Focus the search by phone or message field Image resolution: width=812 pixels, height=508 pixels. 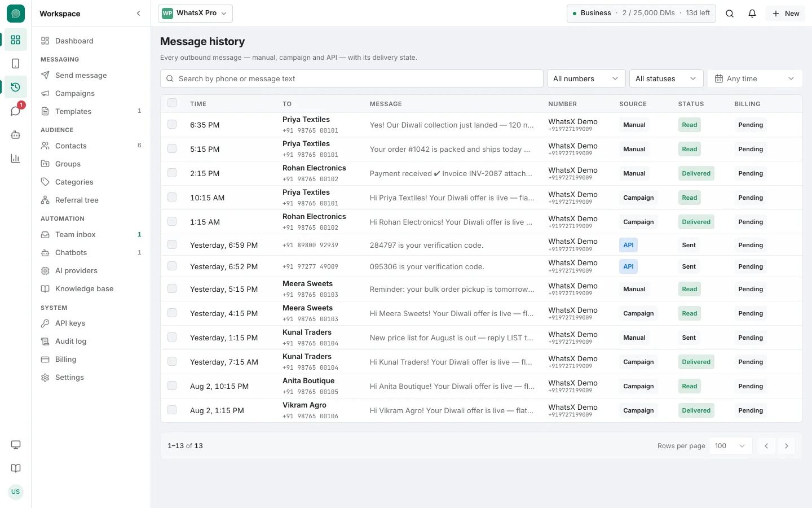coord(352,78)
